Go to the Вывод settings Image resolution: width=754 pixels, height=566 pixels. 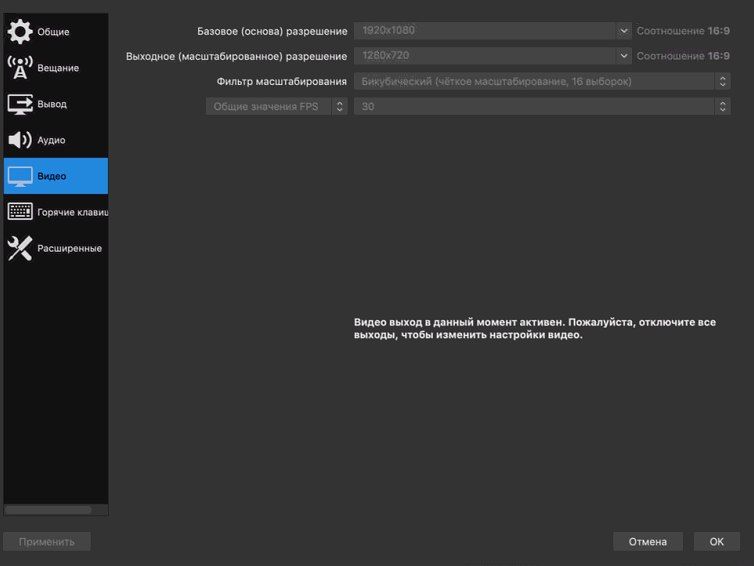[56, 104]
